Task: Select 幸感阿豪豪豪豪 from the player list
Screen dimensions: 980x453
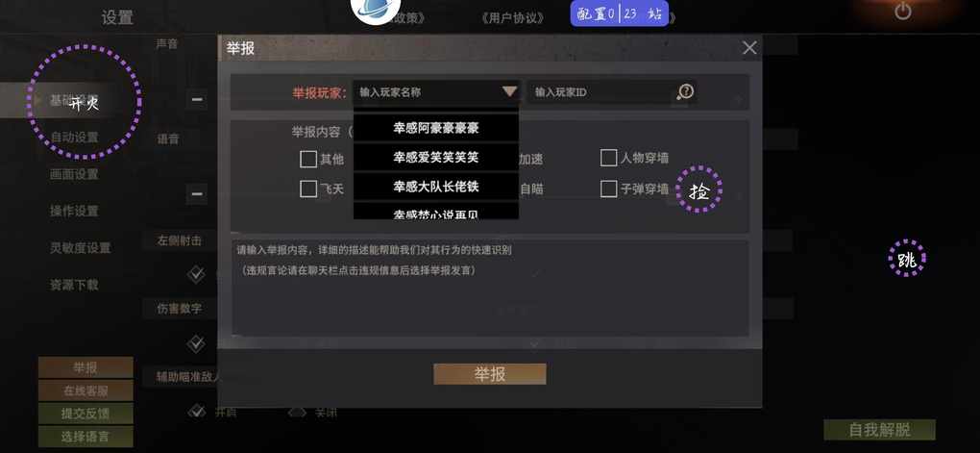Action: 436,128
